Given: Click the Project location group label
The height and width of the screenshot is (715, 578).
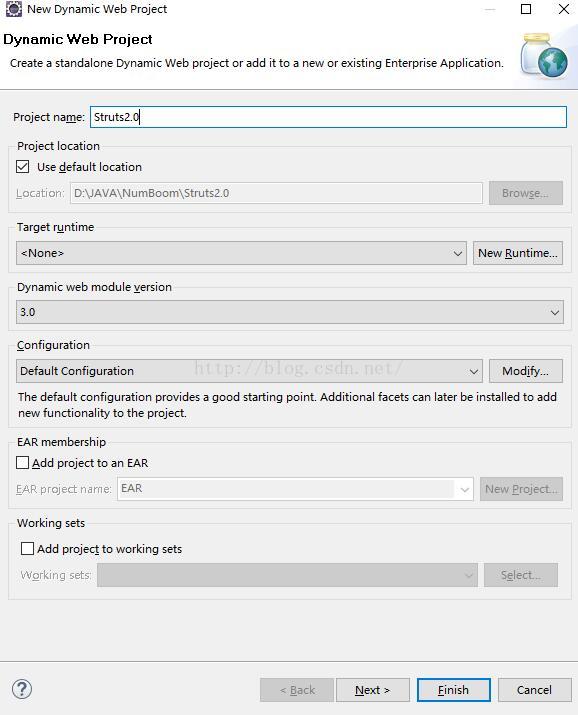Looking at the screenshot, I should (58, 146).
